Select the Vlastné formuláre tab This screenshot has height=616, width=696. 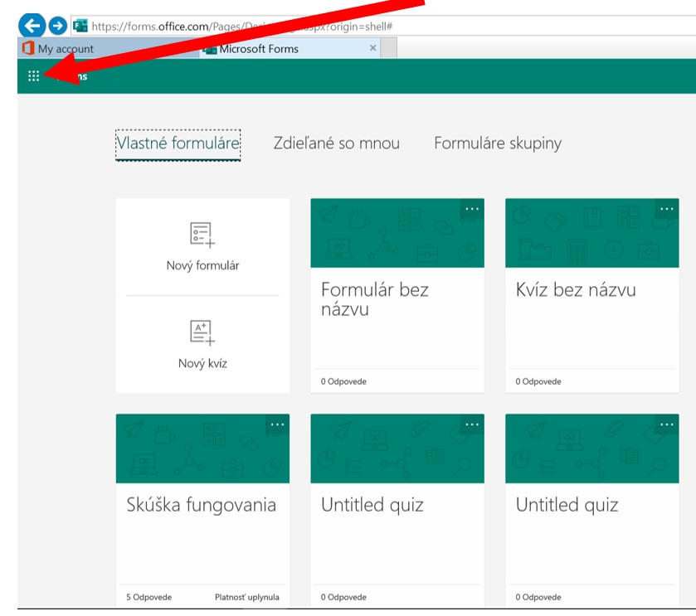pos(178,144)
